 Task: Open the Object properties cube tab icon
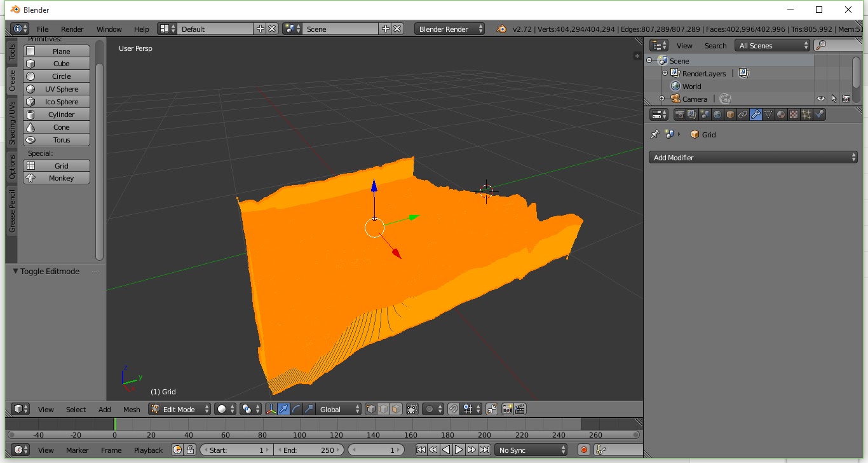point(730,114)
